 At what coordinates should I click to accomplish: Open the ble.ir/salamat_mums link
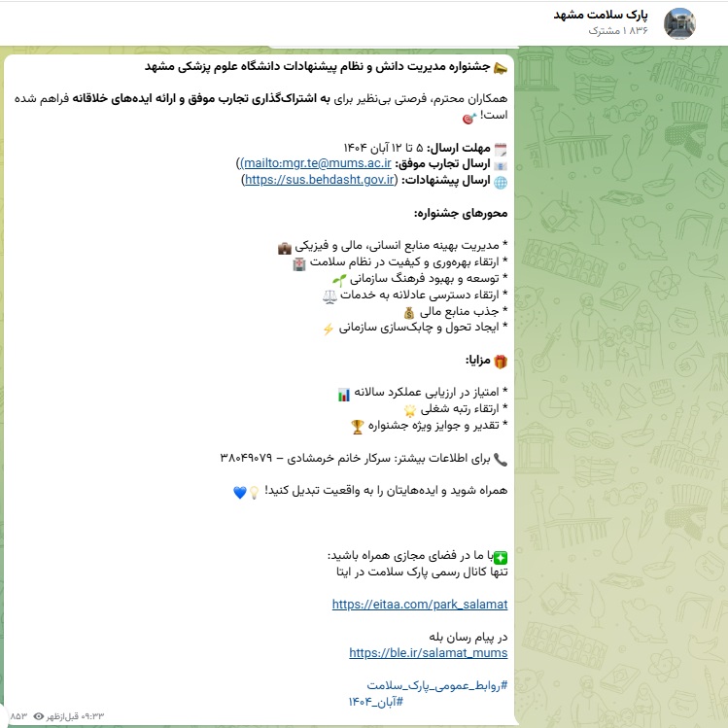428,653
